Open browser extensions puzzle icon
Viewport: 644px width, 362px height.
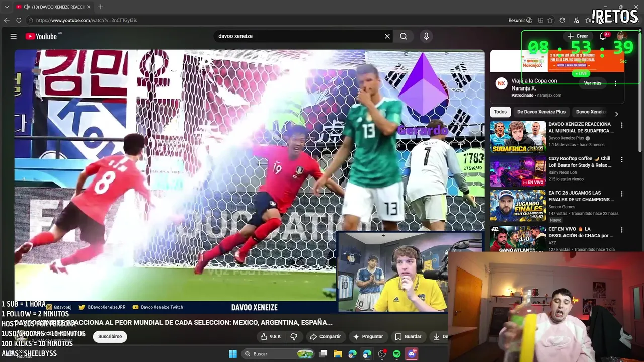point(562,20)
